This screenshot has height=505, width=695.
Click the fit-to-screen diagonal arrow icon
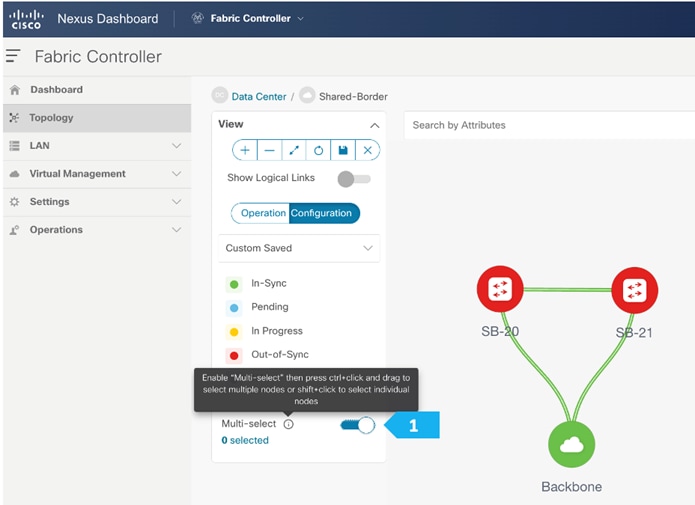tap(294, 150)
